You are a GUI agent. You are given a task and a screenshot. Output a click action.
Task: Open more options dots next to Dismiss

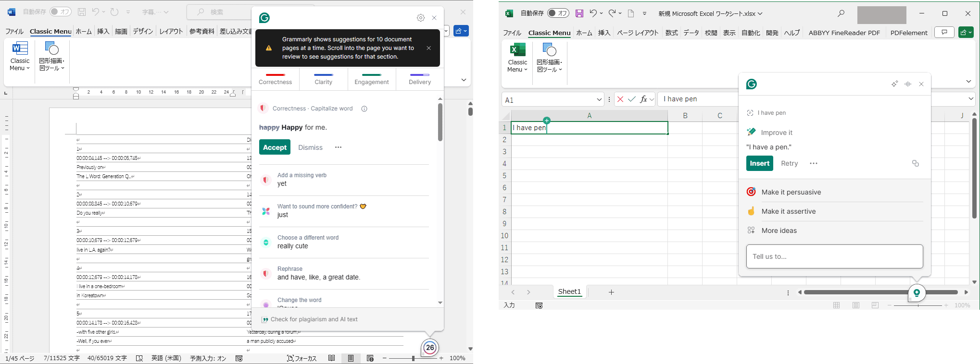[338, 147]
